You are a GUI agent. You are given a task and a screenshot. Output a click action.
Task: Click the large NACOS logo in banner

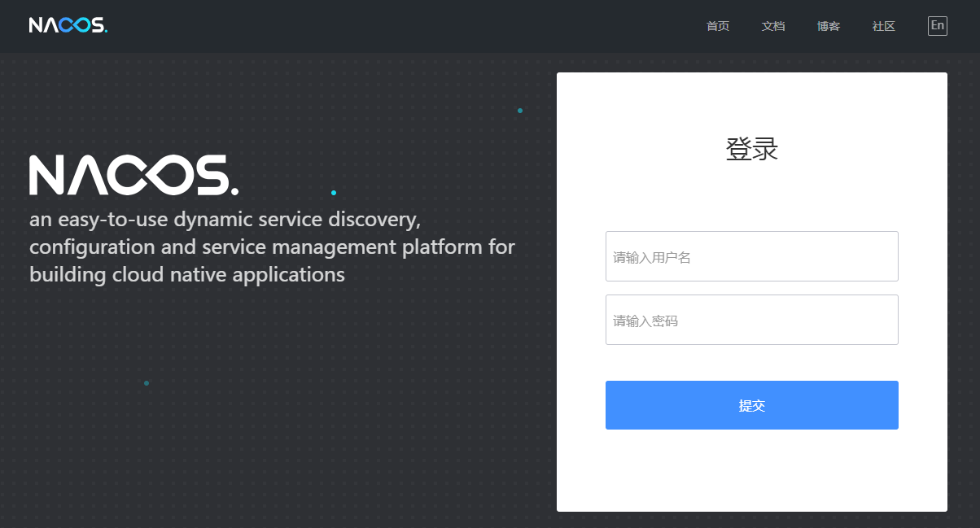134,175
